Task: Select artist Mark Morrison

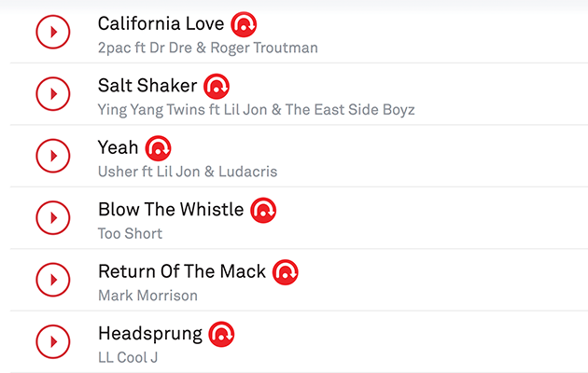Action: tap(147, 296)
